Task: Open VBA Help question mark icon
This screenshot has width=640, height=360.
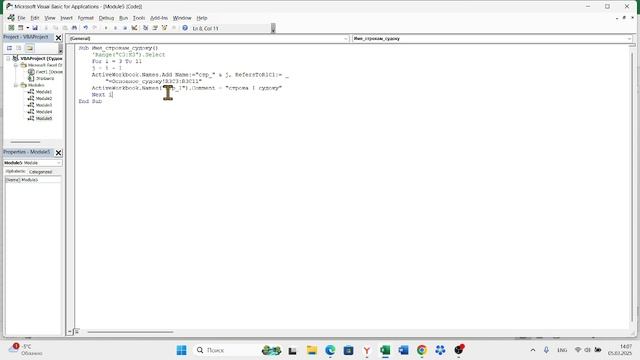Action: (185, 28)
